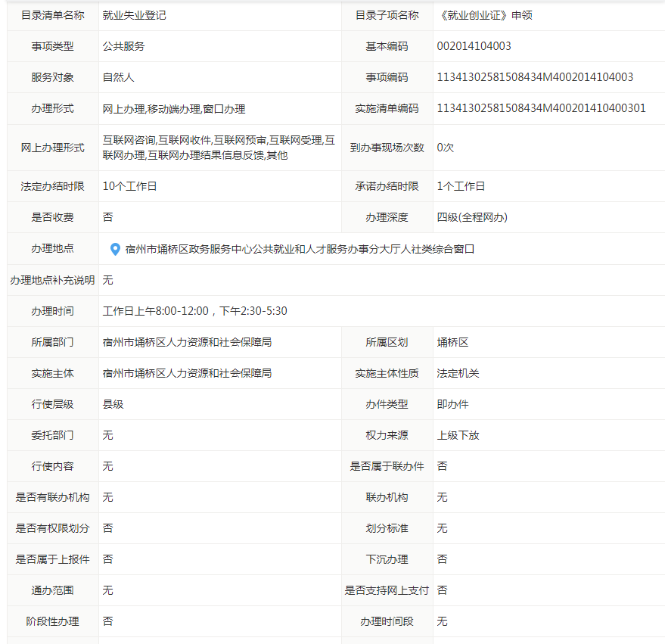
Task: Click the 《就业创业证》申领 sub-item name
Action: pyautogui.click(x=484, y=15)
